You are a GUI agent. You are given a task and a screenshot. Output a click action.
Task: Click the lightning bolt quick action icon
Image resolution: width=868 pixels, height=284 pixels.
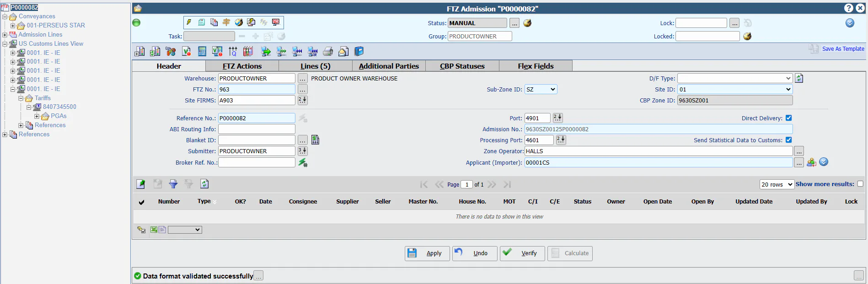click(189, 22)
